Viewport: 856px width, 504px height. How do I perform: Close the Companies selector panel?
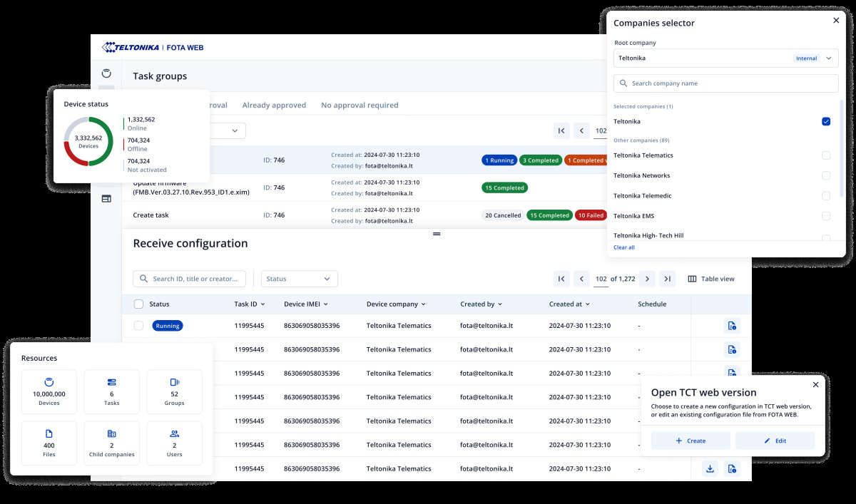836,21
